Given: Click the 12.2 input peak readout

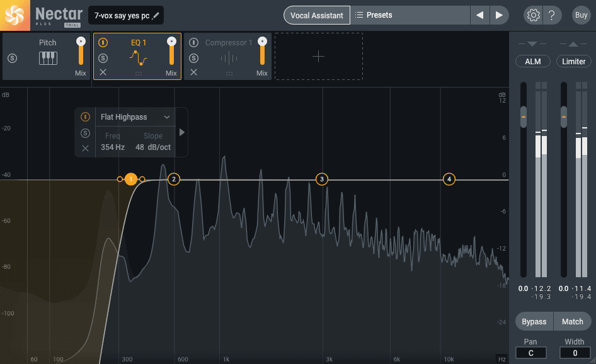Looking at the screenshot, I should (x=542, y=289).
